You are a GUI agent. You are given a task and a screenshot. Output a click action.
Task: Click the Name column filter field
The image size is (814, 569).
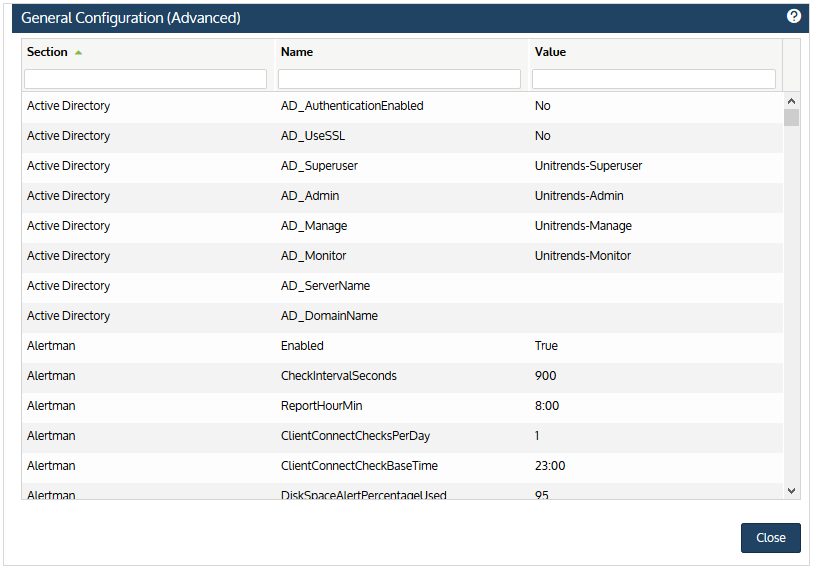(399, 79)
